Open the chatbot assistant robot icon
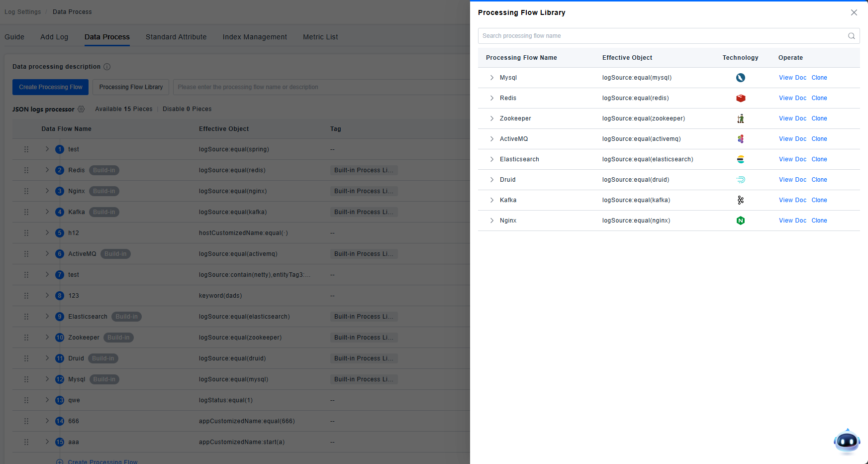 (847, 441)
